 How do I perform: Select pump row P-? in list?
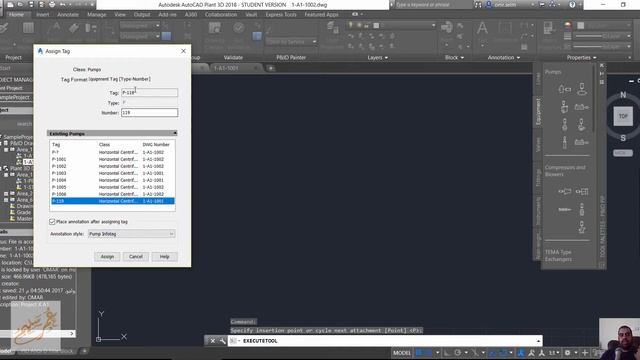[113, 152]
